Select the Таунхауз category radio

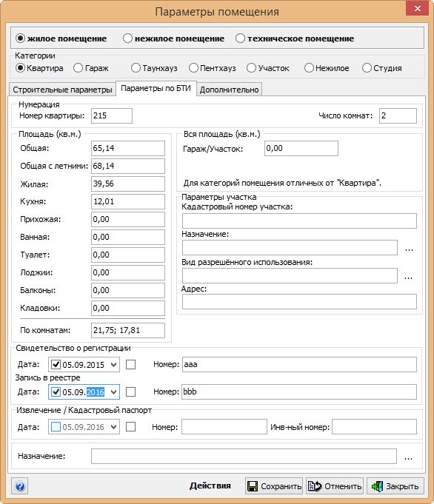136,68
